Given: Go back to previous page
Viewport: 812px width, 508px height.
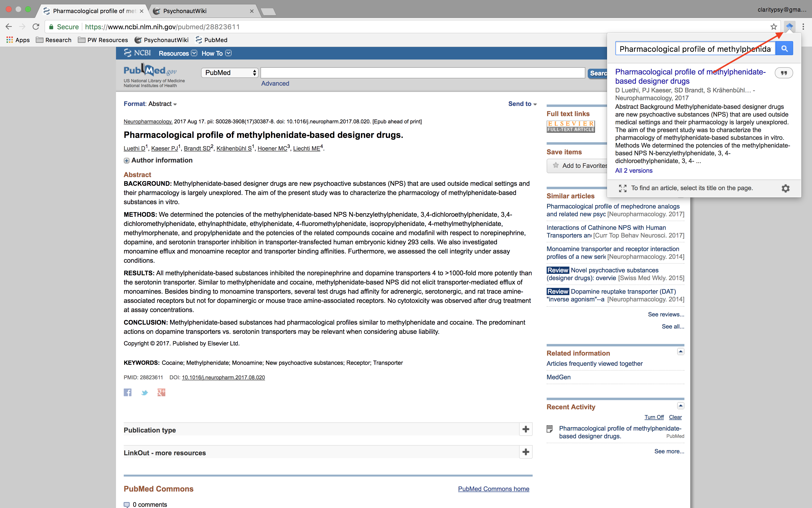Looking at the screenshot, I should pos(9,27).
